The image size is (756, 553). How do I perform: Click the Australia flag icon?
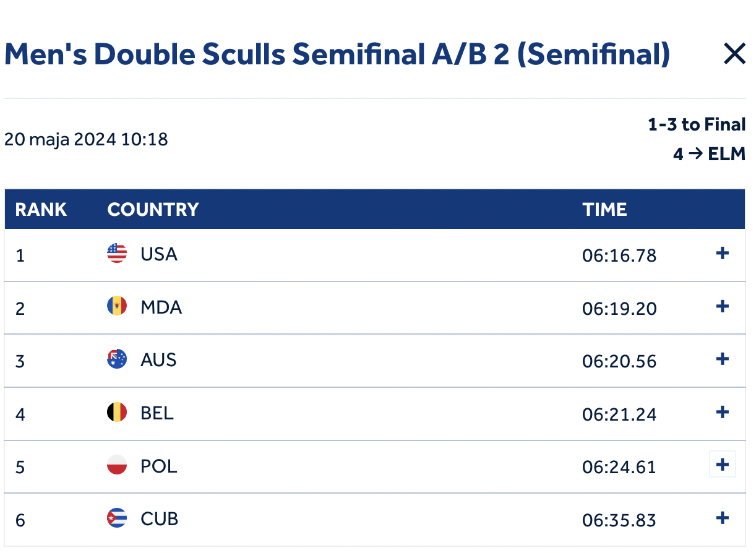[x=117, y=359]
